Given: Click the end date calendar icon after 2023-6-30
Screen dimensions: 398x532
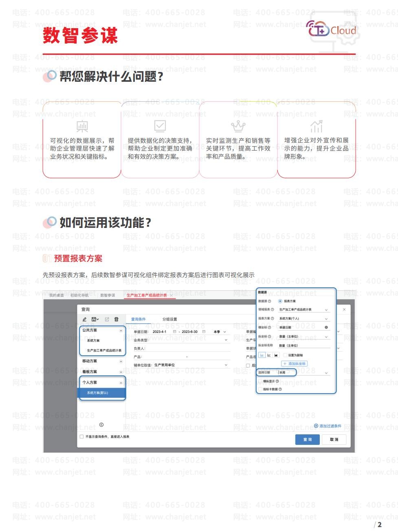Looking at the screenshot, I should [204, 332].
